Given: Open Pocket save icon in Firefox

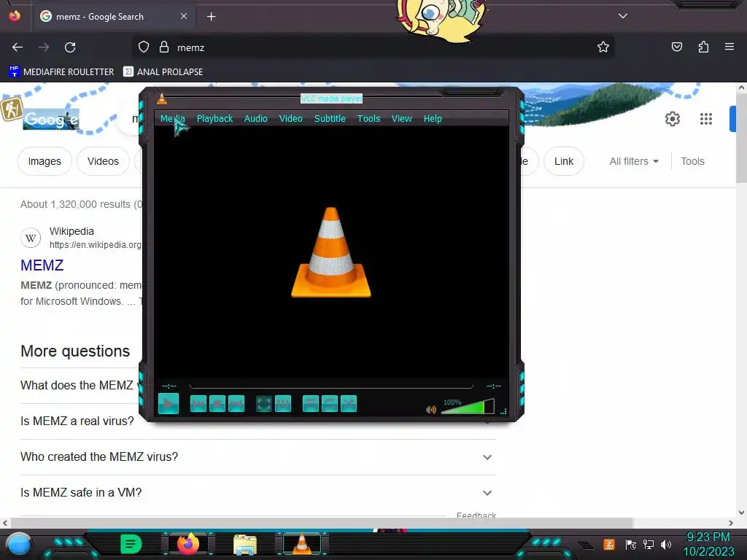Looking at the screenshot, I should click(676, 47).
